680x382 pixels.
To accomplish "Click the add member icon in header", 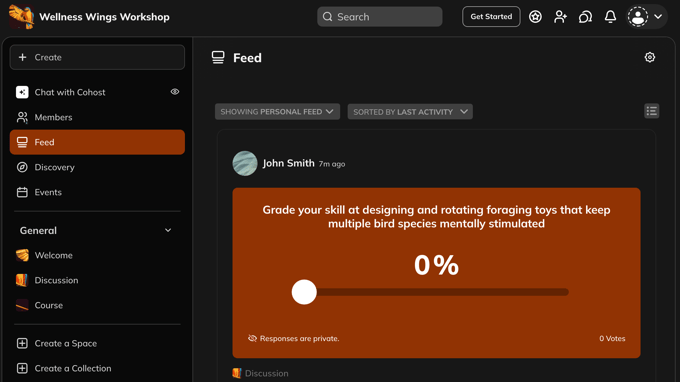I will [x=560, y=17].
